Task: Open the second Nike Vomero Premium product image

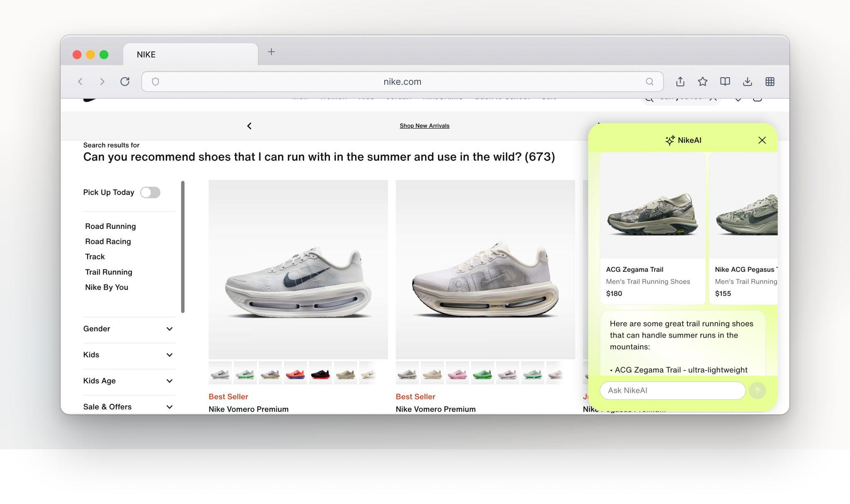Action: (x=485, y=270)
